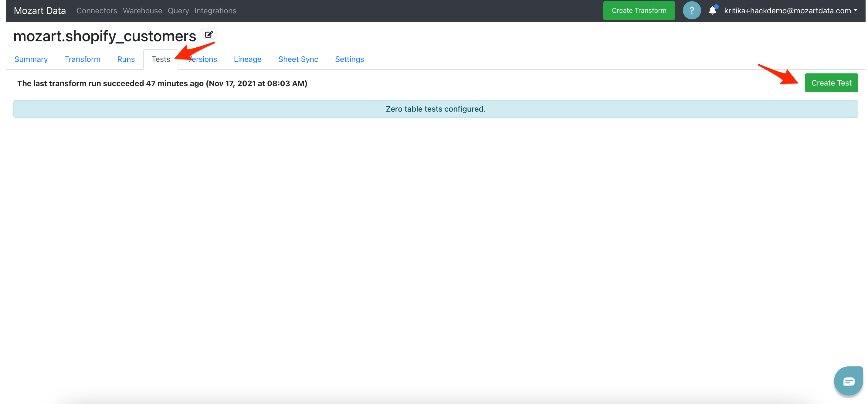Go to the Versions tab
Viewport: 868px width, 404px height.
tap(205, 59)
